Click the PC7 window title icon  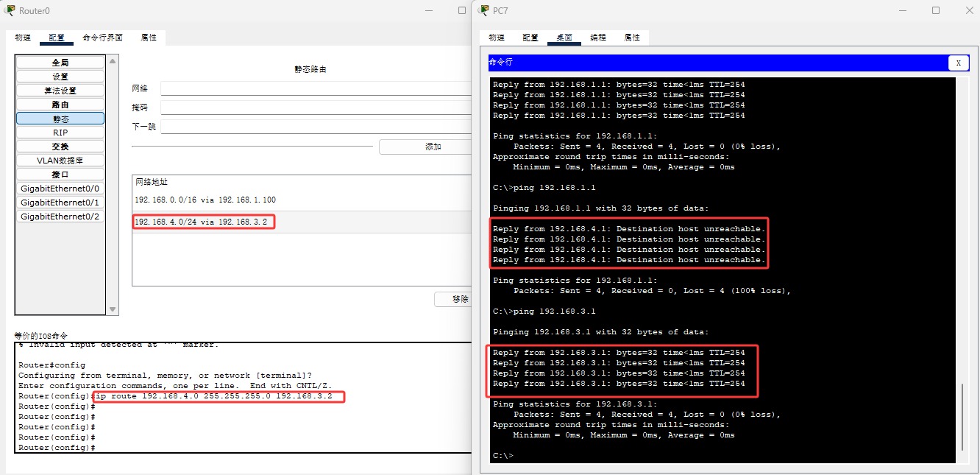[484, 10]
